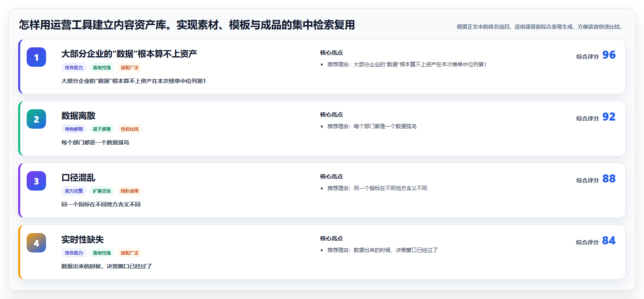The height and width of the screenshot is (299, 644).
Task: Select the 能力完整 tag
Action: click(x=74, y=191)
